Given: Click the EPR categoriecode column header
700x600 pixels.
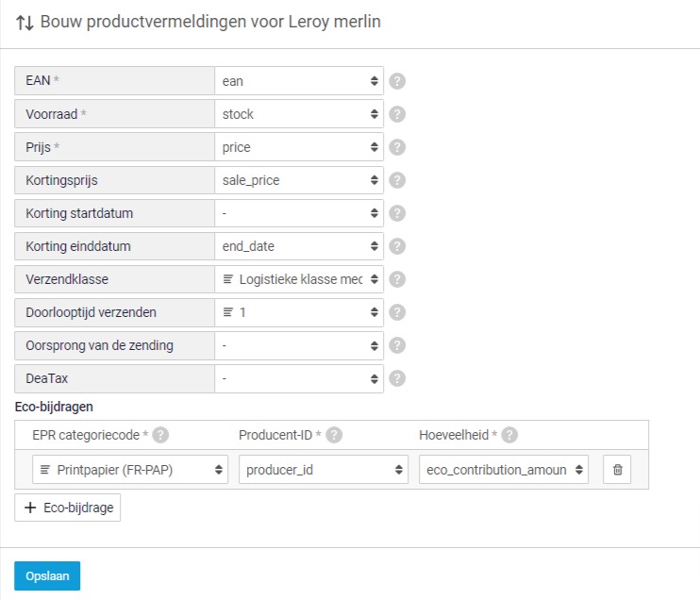Looking at the screenshot, I should coord(86,435).
